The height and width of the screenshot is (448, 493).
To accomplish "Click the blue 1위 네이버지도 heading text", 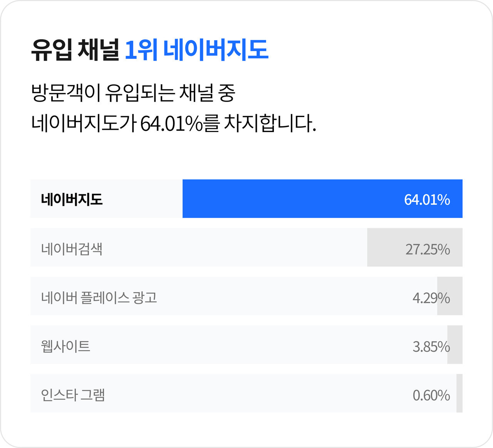I will [x=196, y=50].
